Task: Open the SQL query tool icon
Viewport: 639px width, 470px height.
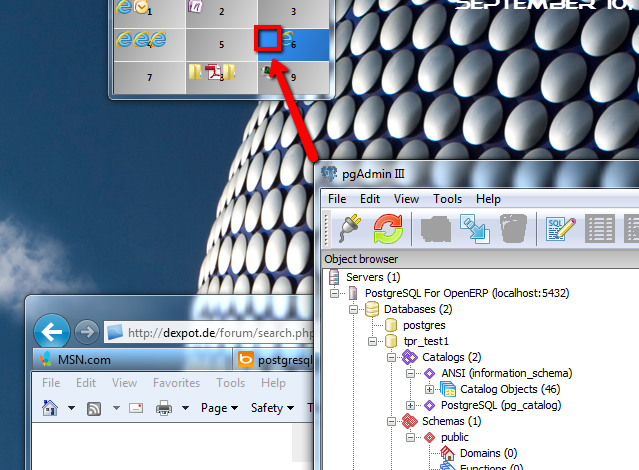Action: pyautogui.click(x=558, y=229)
